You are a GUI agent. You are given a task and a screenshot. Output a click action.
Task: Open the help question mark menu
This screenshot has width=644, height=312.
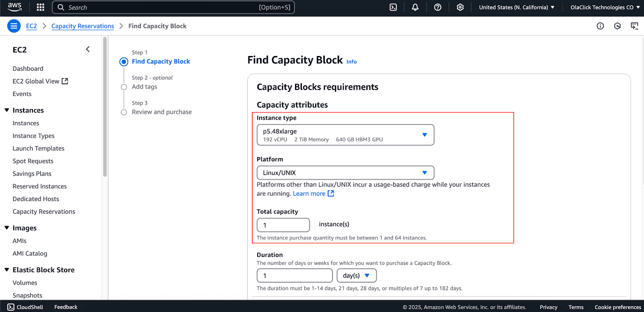[x=438, y=7]
